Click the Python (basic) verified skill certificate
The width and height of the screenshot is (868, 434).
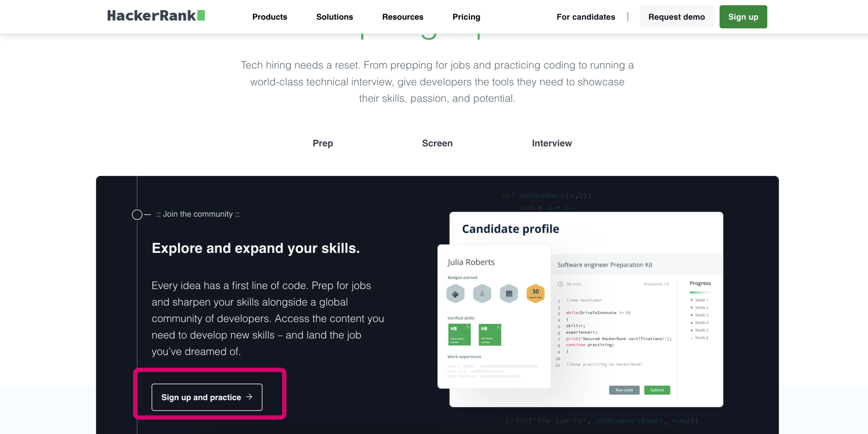click(x=459, y=335)
